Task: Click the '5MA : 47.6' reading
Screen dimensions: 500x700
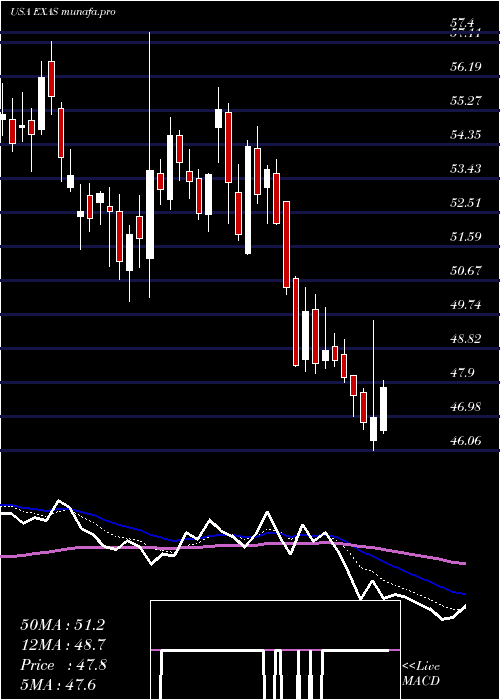Action: [x=58, y=685]
